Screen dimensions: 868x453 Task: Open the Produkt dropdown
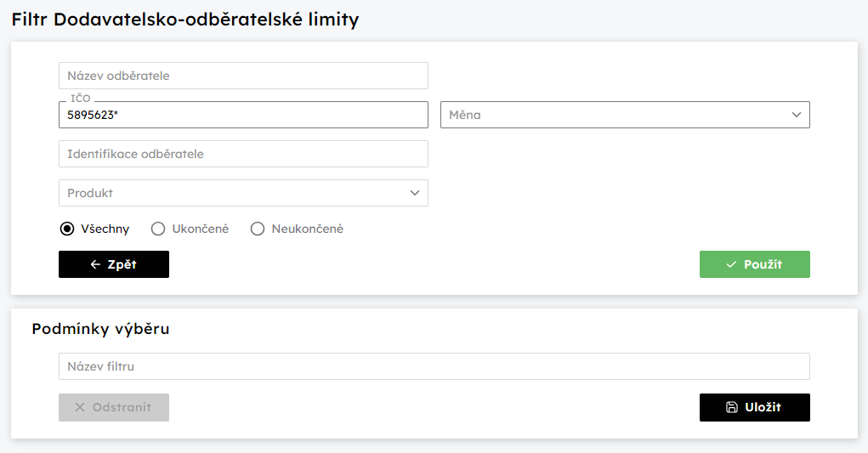tap(243, 193)
